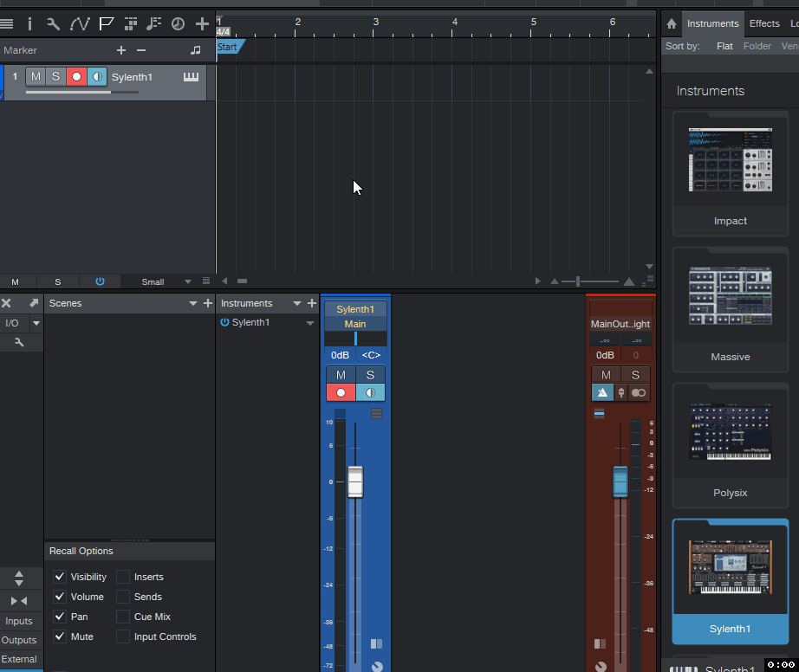
Task: Sort browser by Folder
Action: tap(757, 46)
